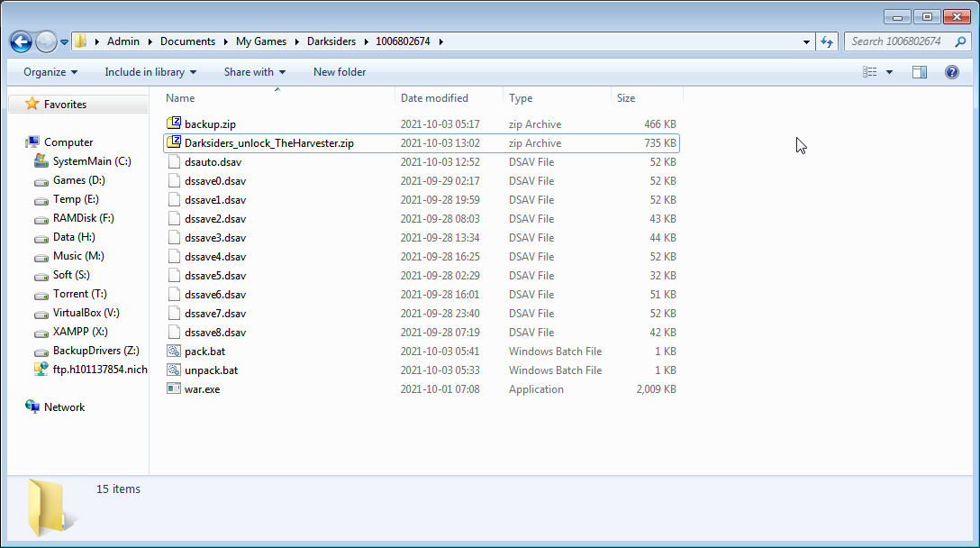Viewport: 980px width, 548px height.
Task: Refresh the folder view
Action: tap(827, 42)
